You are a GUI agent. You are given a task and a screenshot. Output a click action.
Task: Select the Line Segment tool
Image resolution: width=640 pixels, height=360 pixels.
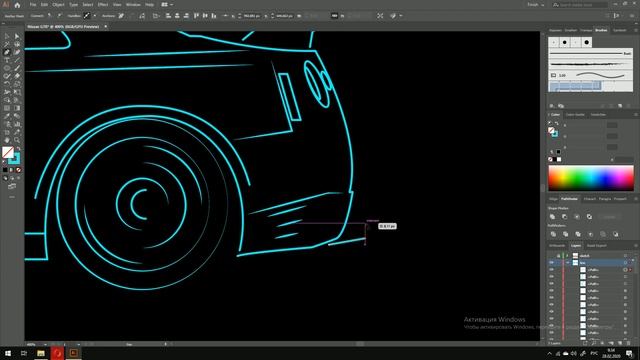coord(17,60)
